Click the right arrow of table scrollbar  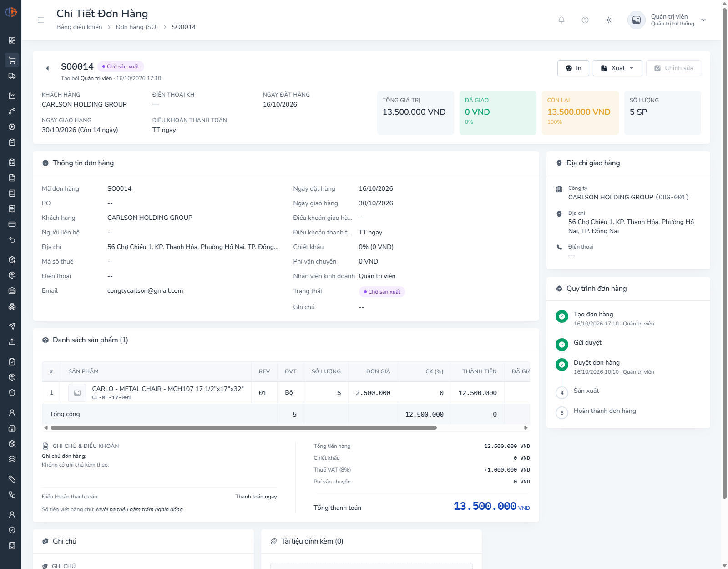point(526,427)
